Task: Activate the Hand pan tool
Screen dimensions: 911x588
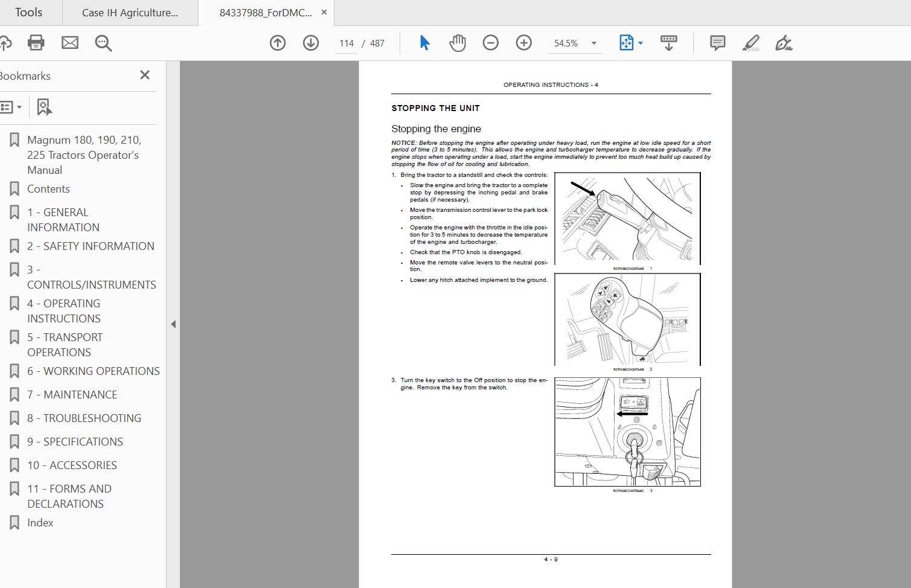Action: (x=458, y=43)
